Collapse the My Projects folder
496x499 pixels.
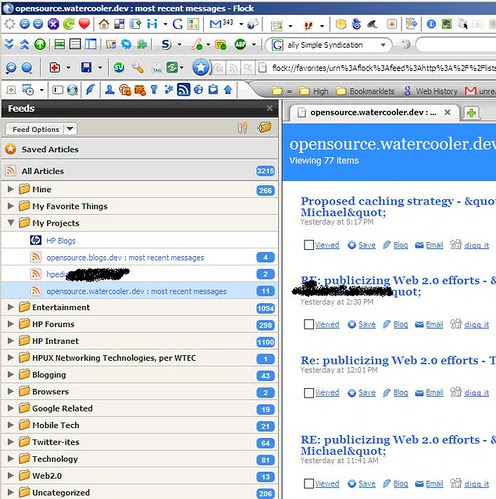(x=10, y=223)
